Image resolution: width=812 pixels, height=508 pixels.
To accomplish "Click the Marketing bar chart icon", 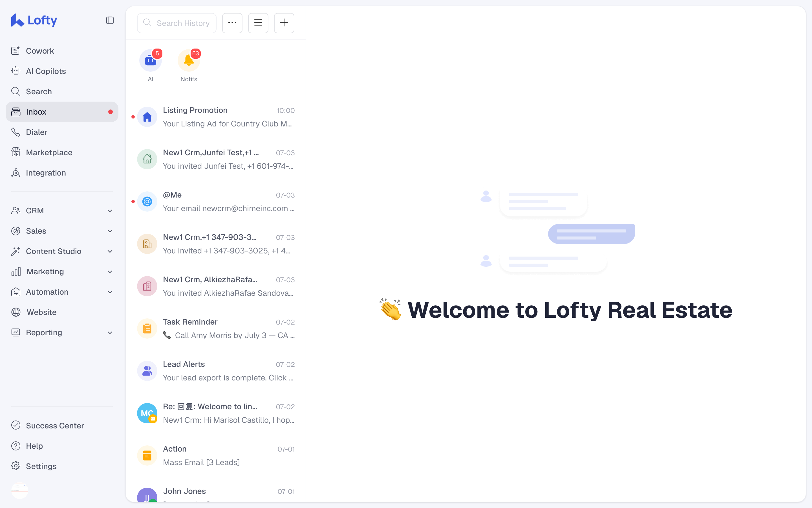I will coord(16,272).
